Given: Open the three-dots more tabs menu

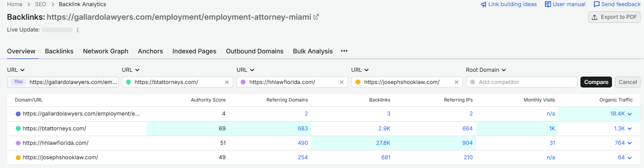Looking at the screenshot, I should pyautogui.click(x=344, y=51).
